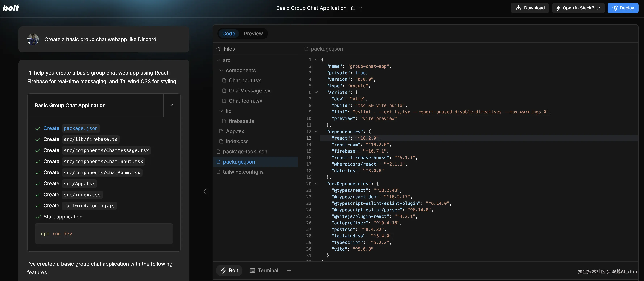Click the bolt logo
Image resolution: width=644 pixels, height=281 pixels.
pos(11,8)
